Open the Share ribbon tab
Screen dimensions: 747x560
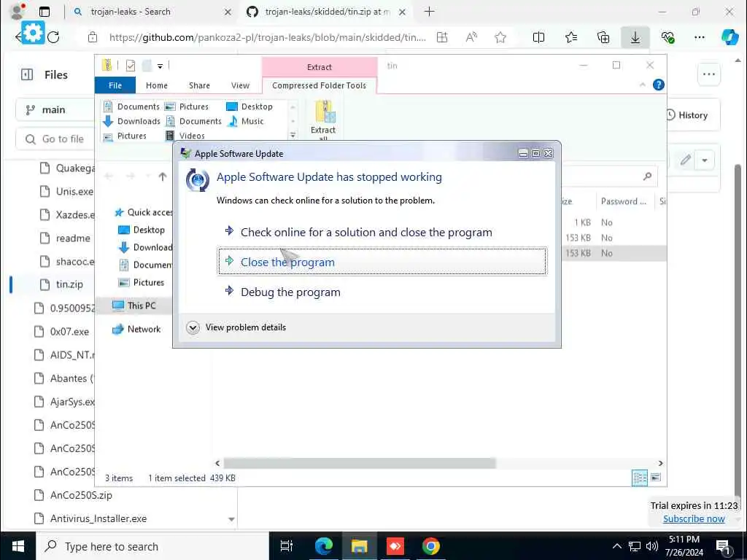(199, 85)
